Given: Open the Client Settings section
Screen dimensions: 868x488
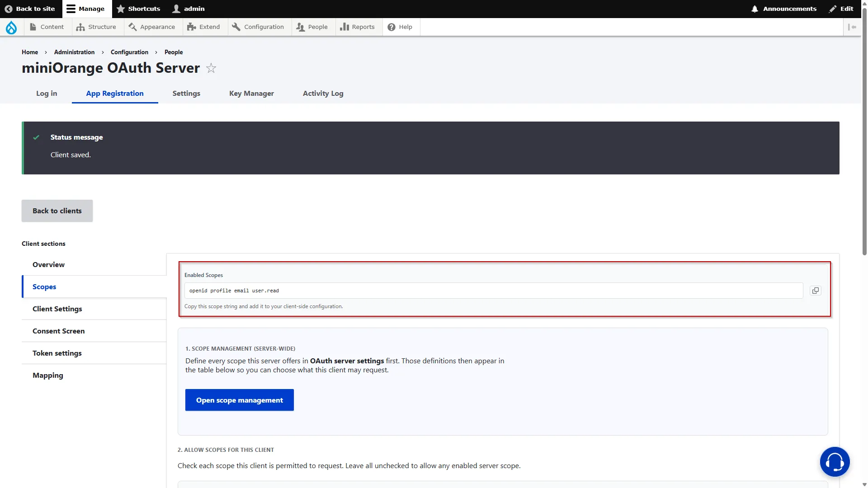Looking at the screenshot, I should click(x=94, y=309).
